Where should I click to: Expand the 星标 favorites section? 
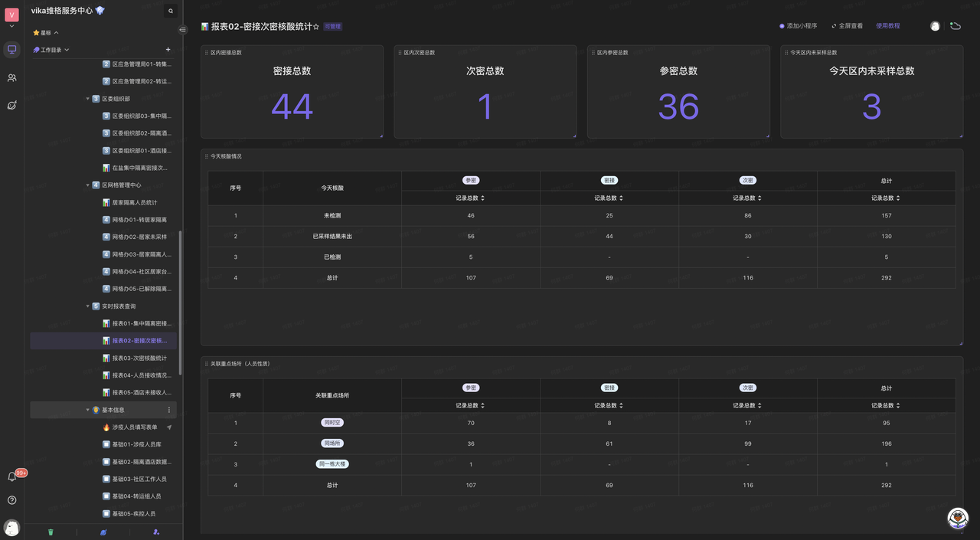(x=56, y=33)
